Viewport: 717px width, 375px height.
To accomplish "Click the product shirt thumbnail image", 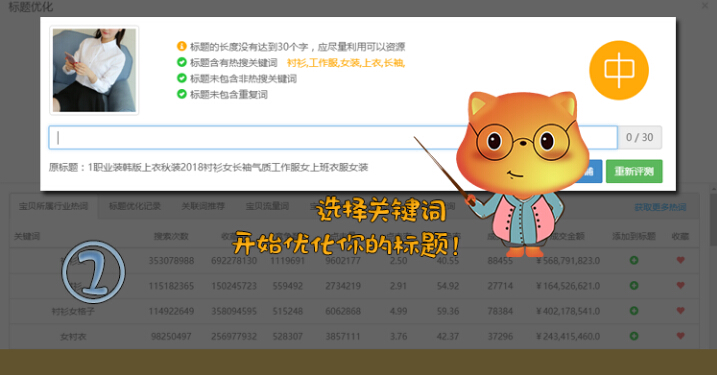I will (x=94, y=70).
